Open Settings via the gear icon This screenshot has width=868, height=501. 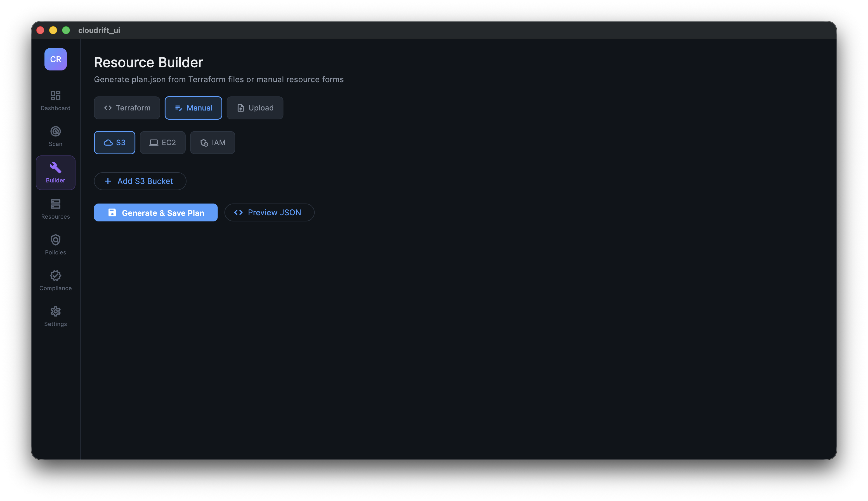[55, 312]
